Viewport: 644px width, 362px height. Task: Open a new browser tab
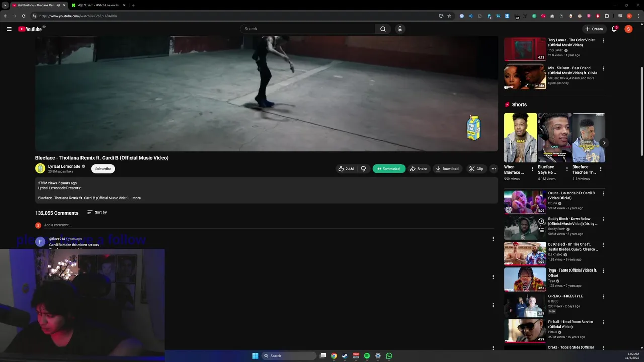pyautogui.click(x=133, y=5)
